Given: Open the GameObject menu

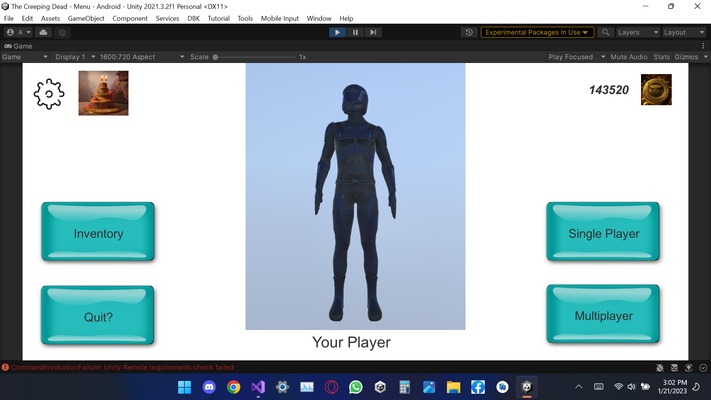Looking at the screenshot, I should point(86,19).
